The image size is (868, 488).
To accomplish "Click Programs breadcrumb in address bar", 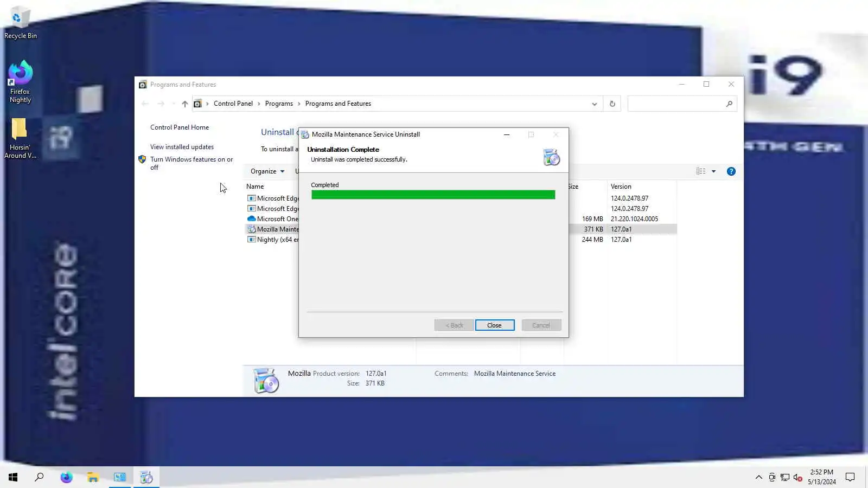I will click(x=279, y=104).
